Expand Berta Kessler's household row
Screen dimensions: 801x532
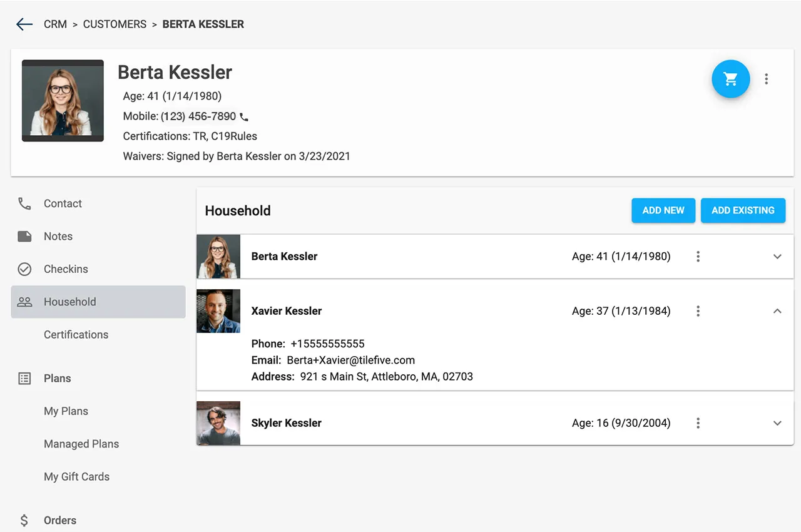coord(777,256)
